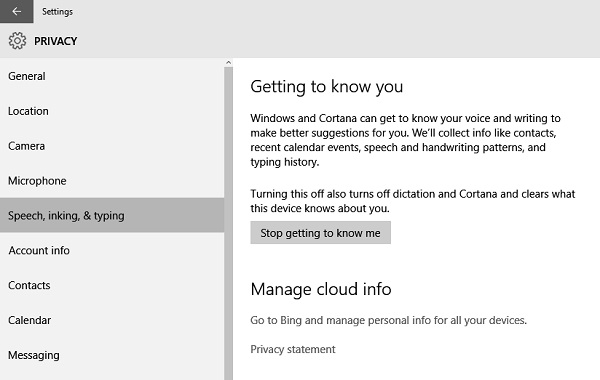Open Microphone settings

tap(112, 181)
